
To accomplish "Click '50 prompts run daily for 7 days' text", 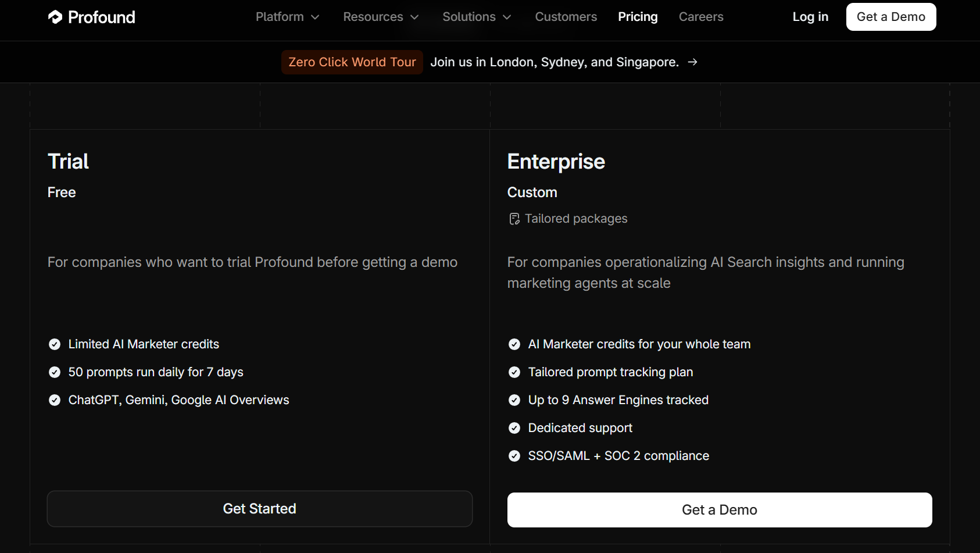I will click(156, 372).
